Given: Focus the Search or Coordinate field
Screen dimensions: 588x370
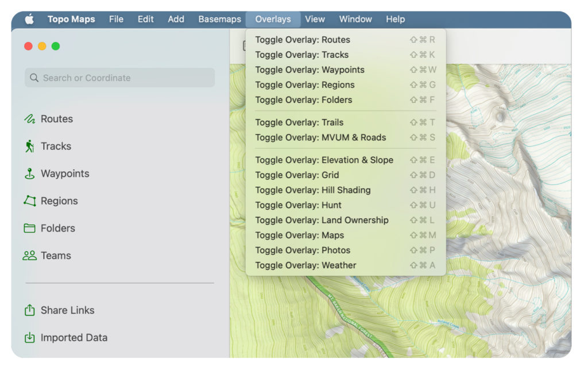Looking at the screenshot, I should 120,78.
